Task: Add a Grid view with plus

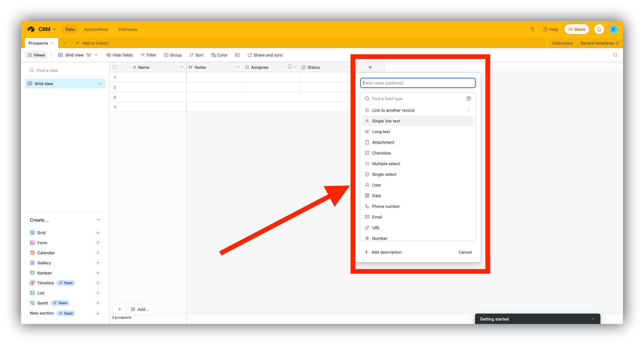Action: [98, 233]
